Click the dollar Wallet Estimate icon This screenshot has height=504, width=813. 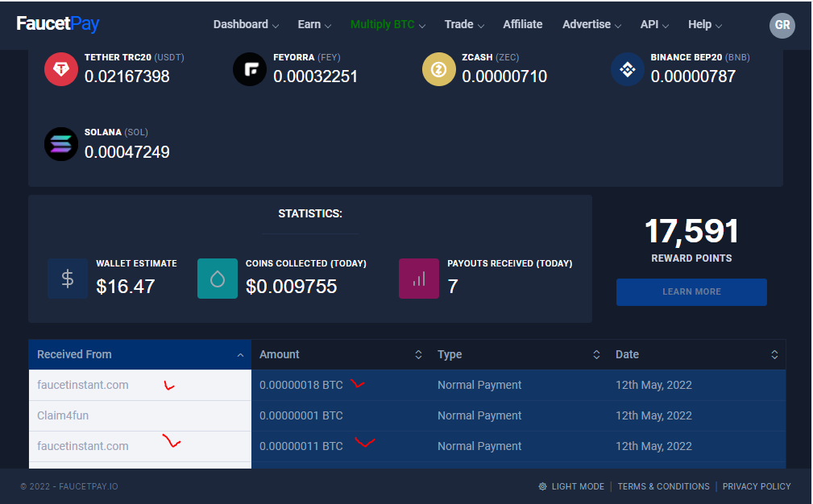(x=68, y=279)
